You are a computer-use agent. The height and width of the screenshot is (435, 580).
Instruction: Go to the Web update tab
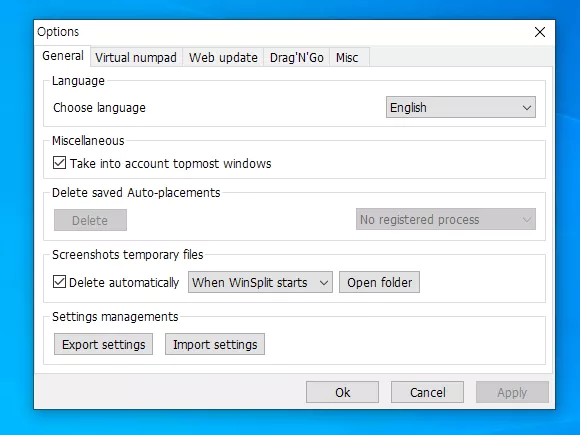point(223,57)
